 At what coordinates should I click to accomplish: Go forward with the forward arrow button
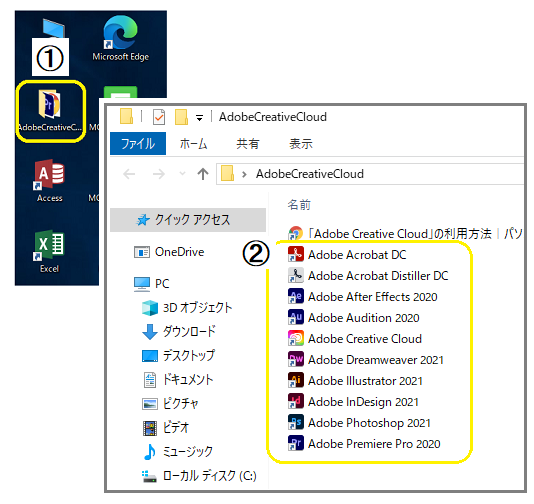pyautogui.click(x=159, y=174)
